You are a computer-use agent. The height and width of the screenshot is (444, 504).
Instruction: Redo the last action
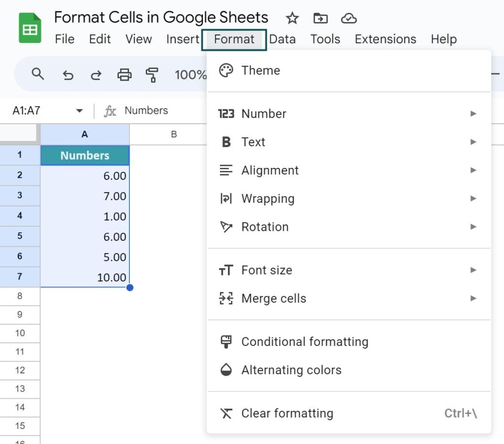96,75
